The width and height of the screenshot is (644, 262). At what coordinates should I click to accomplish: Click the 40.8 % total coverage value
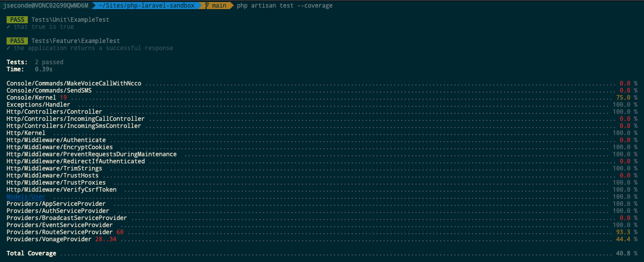pos(627,253)
